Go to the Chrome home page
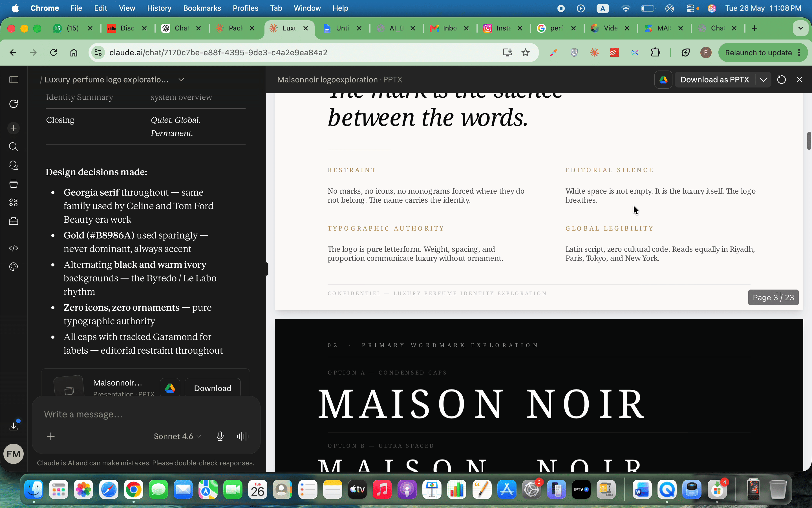812x508 pixels. (x=74, y=52)
